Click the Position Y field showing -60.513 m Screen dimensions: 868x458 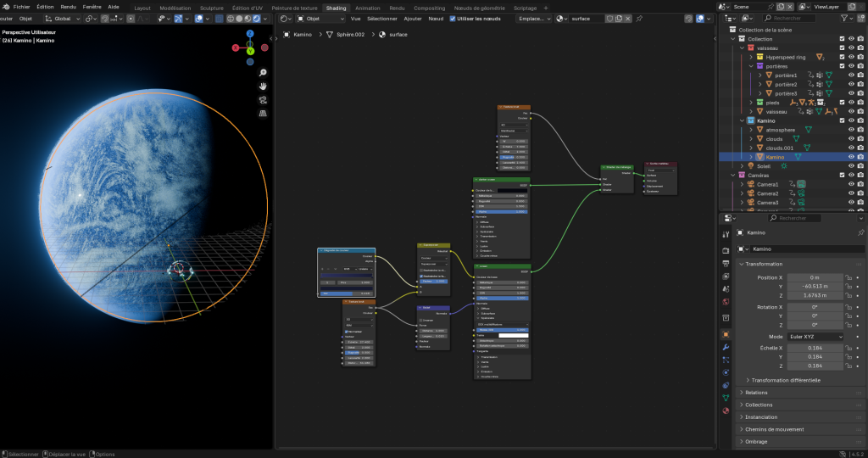[x=815, y=287]
